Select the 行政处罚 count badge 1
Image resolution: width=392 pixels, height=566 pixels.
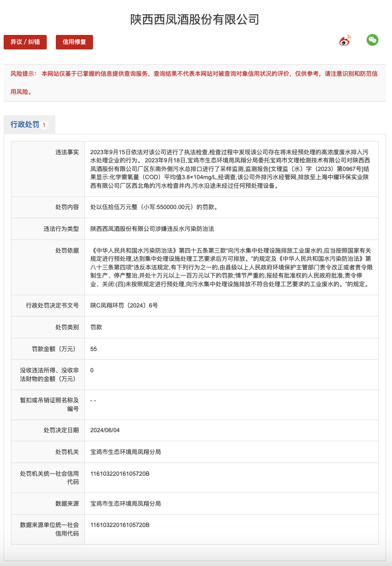[x=44, y=125]
